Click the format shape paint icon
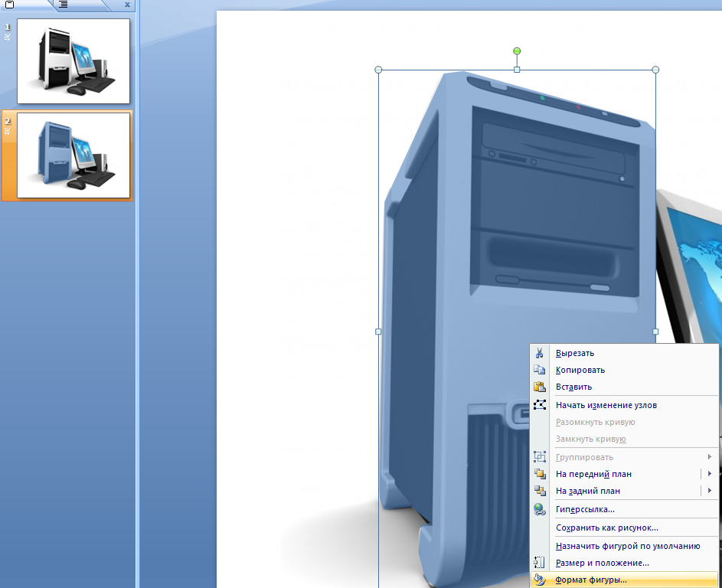Image resolution: width=722 pixels, height=588 pixels. [x=540, y=580]
